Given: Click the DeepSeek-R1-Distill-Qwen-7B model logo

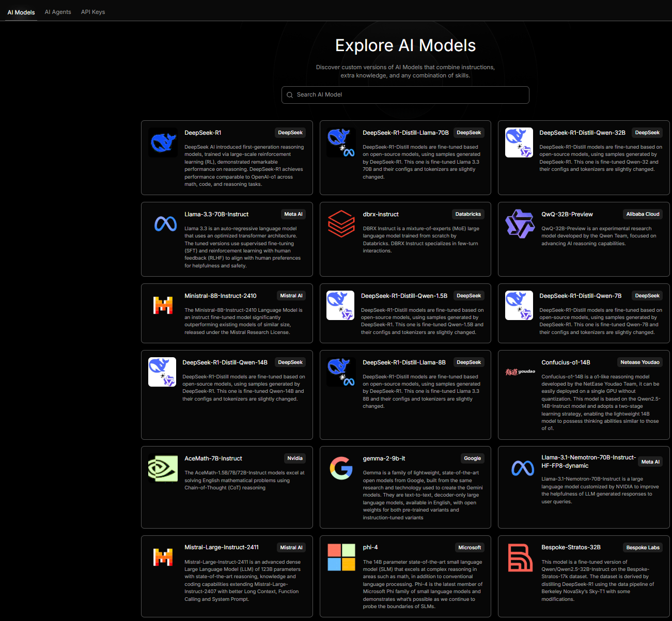Looking at the screenshot, I should click(x=519, y=305).
